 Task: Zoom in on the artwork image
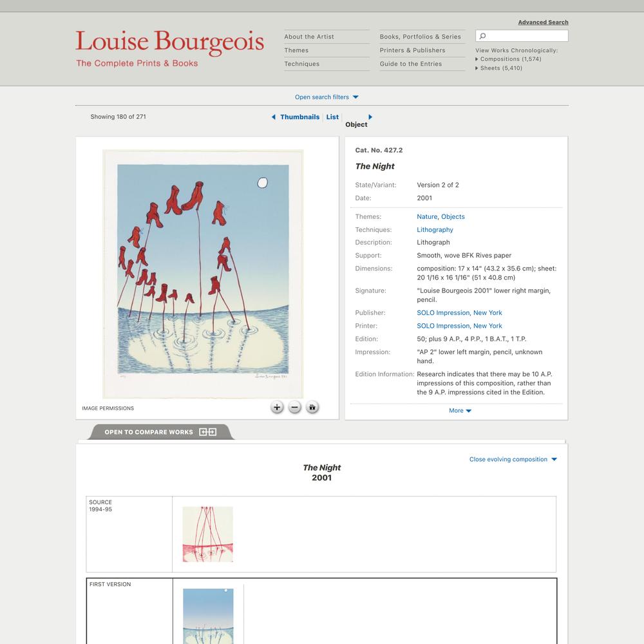[x=277, y=408]
